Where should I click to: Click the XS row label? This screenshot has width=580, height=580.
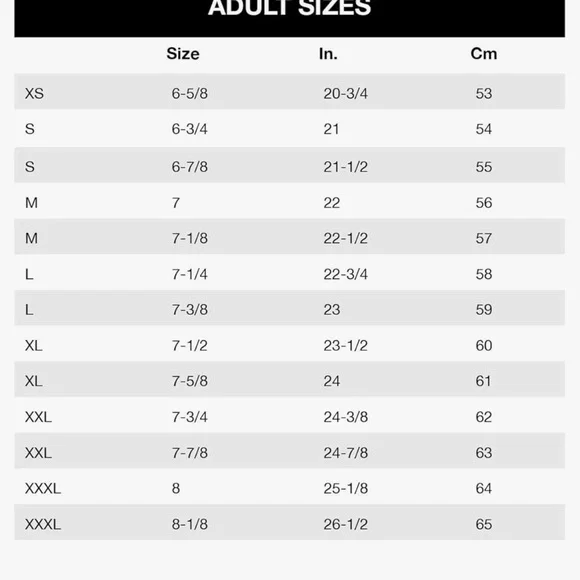34,94
